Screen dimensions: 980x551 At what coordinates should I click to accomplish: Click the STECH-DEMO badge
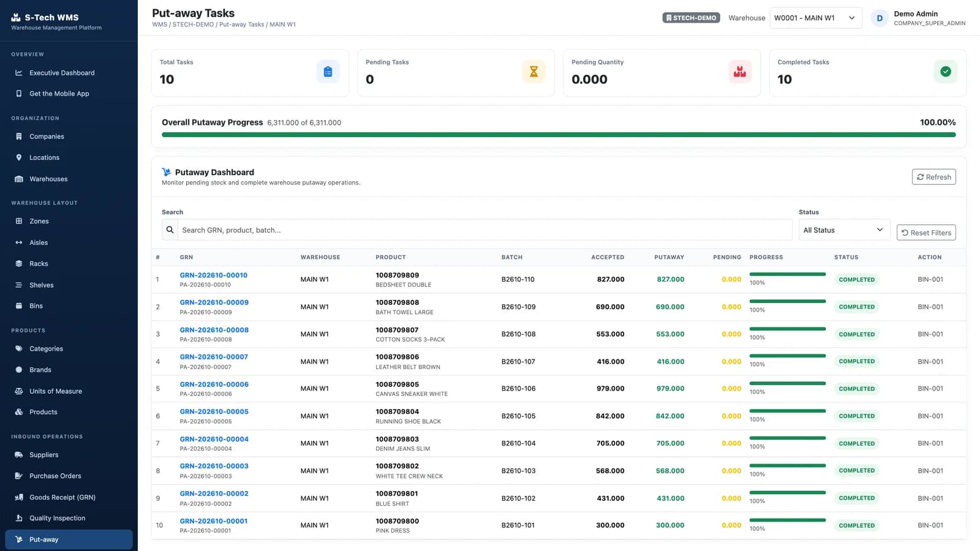pos(691,18)
